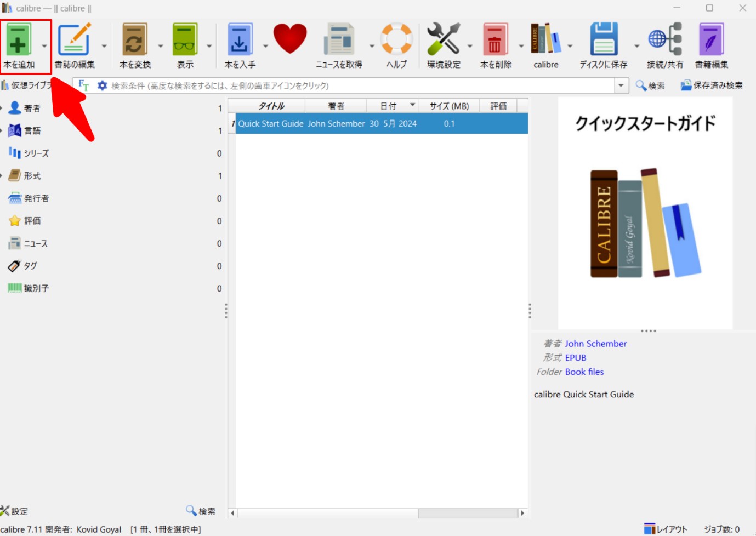Click the レイアウト layout button
This screenshot has width=756, height=536.
pyautogui.click(x=666, y=529)
